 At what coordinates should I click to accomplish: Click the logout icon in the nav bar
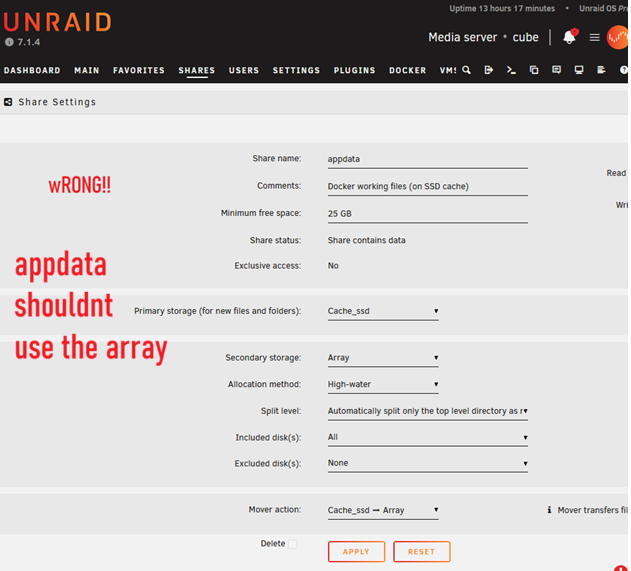coord(489,70)
